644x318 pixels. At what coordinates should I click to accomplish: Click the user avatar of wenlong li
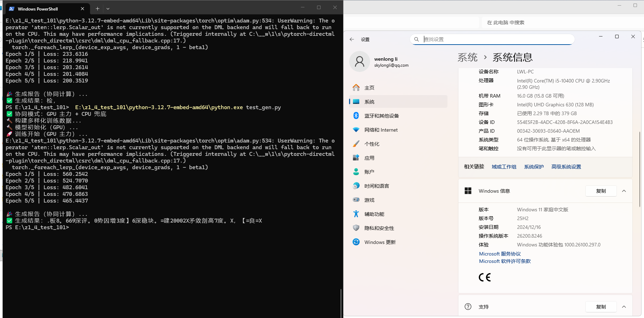click(x=360, y=62)
